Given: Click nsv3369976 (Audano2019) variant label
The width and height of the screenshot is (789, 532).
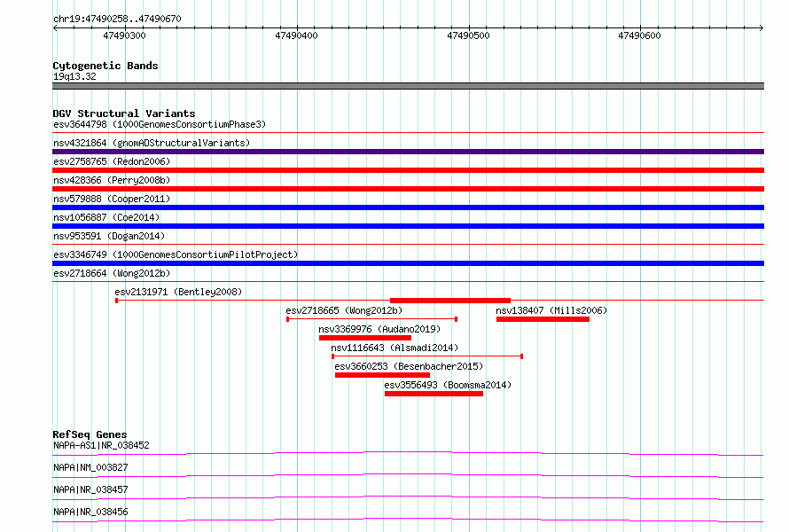Looking at the screenshot, I should [x=379, y=329].
